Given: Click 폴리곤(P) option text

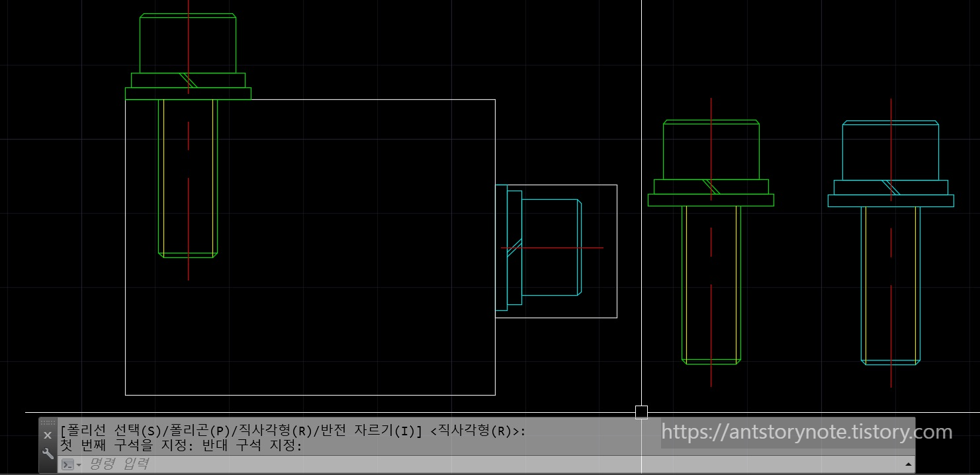Looking at the screenshot, I should coord(200,431).
